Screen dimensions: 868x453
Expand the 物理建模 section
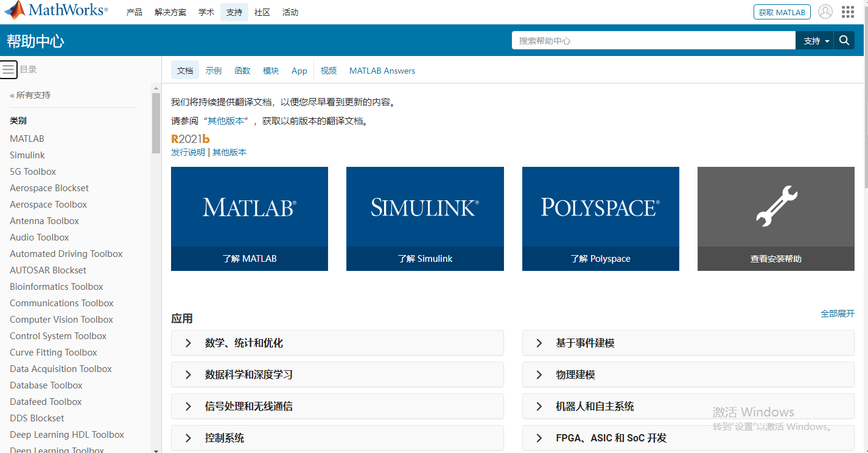tap(688, 374)
